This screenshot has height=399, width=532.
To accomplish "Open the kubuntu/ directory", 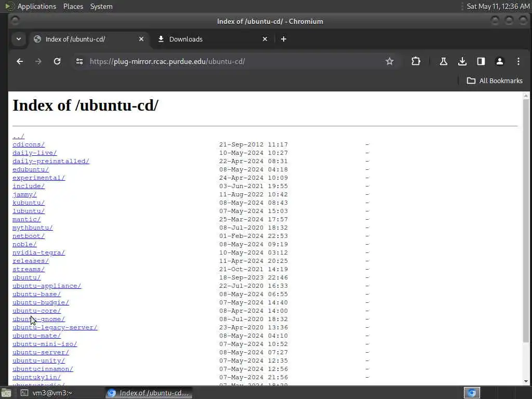I will point(29,203).
